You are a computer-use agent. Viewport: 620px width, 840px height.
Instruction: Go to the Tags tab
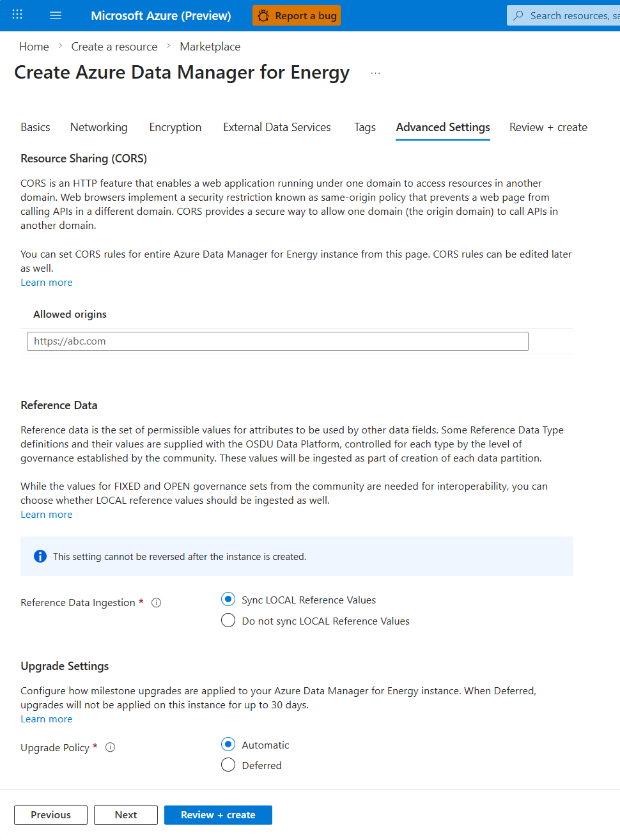pyautogui.click(x=365, y=127)
